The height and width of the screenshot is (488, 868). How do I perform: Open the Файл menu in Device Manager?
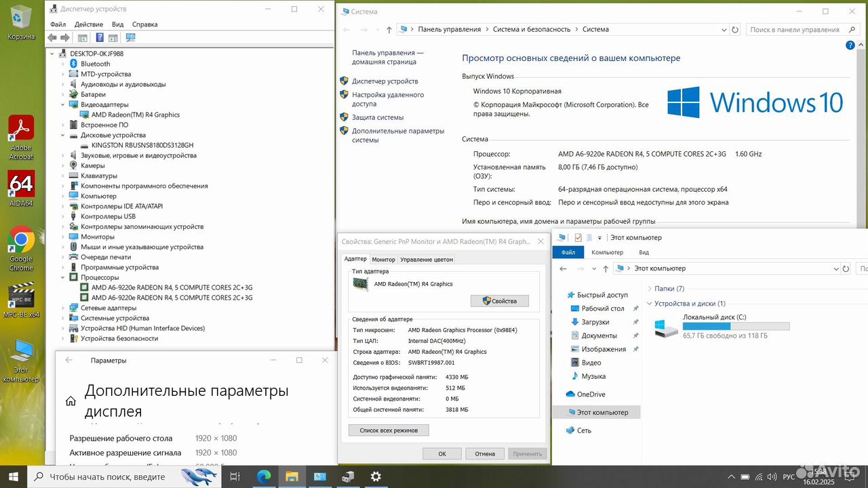pyautogui.click(x=58, y=24)
